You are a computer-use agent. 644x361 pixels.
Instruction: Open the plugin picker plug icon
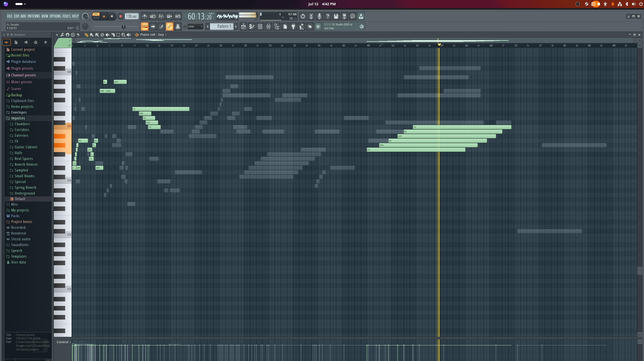pyautogui.click(x=293, y=26)
